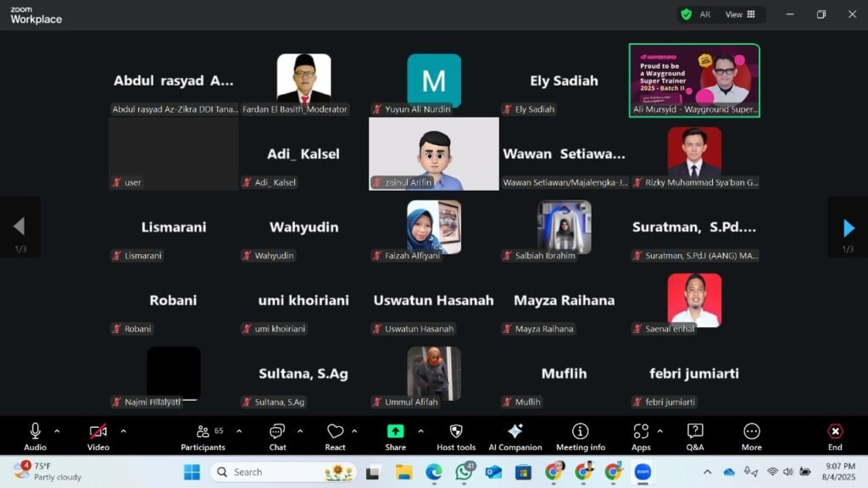Open the More options menu
868x488 pixels.
pos(751,437)
